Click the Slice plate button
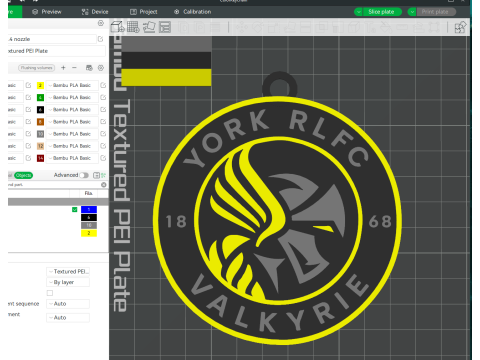480x360 pixels. 382,12
